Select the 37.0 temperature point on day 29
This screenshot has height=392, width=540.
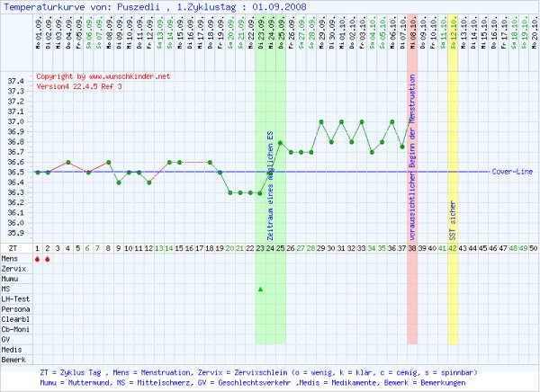click(321, 121)
